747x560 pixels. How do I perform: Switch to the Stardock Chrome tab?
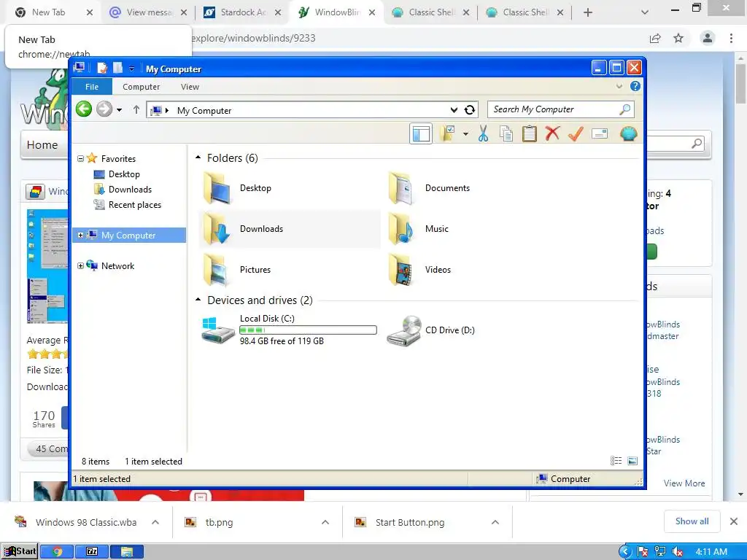(244, 12)
